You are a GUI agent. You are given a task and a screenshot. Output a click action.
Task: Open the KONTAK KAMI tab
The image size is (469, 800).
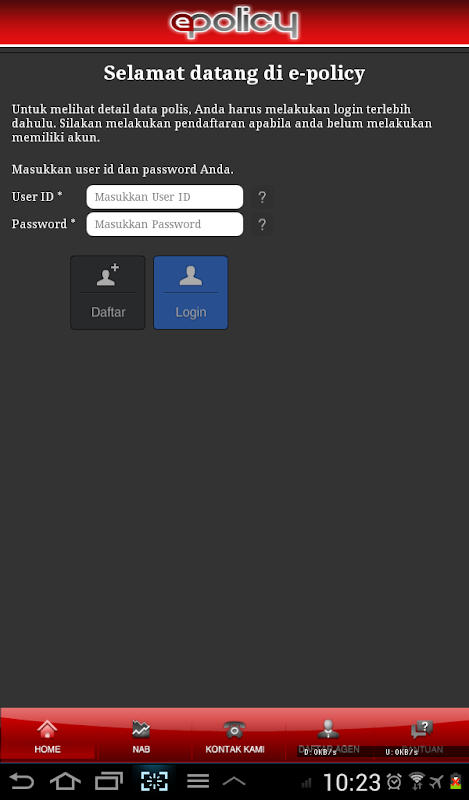pyautogui.click(x=235, y=736)
